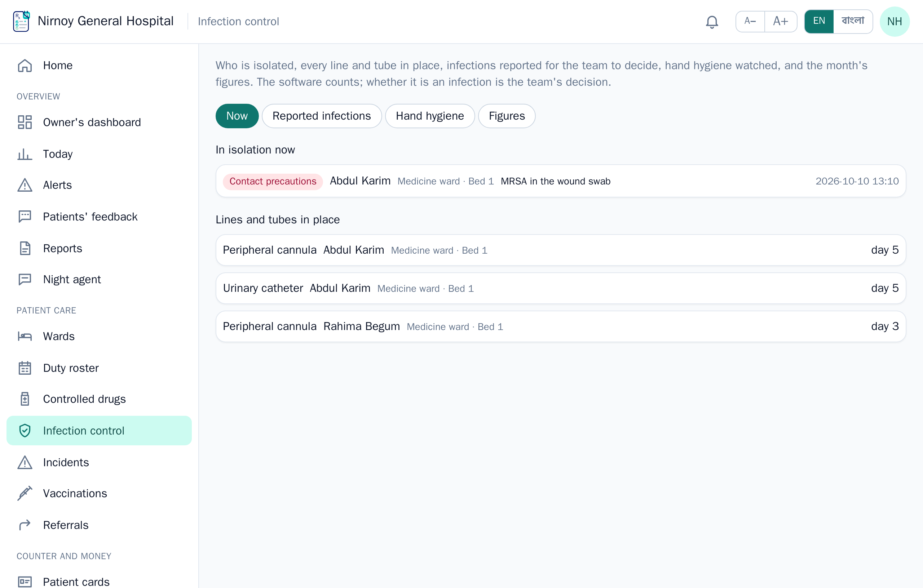Increase text size with A+
The width and height of the screenshot is (923, 588).
coord(781,22)
